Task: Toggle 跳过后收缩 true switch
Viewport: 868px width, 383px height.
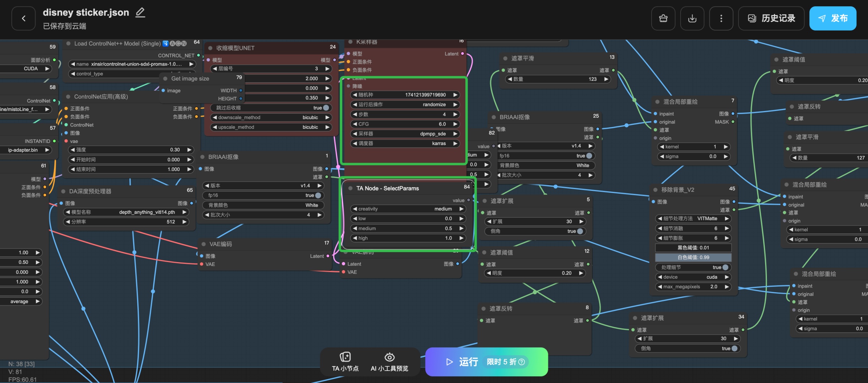Action: pyautogui.click(x=326, y=108)
